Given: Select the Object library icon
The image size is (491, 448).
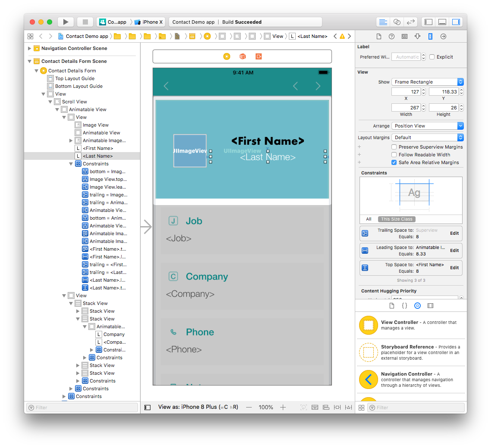Looking at the screenshot, I should point(417,306).
